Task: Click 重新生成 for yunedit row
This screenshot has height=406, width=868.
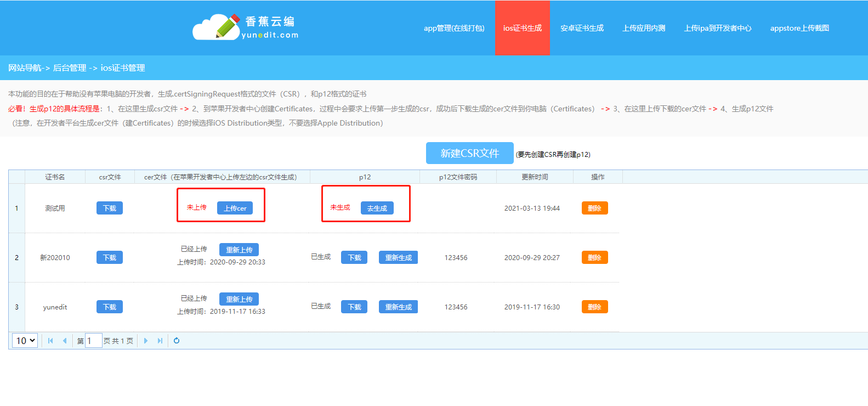Action: click(x=398, y=307)
